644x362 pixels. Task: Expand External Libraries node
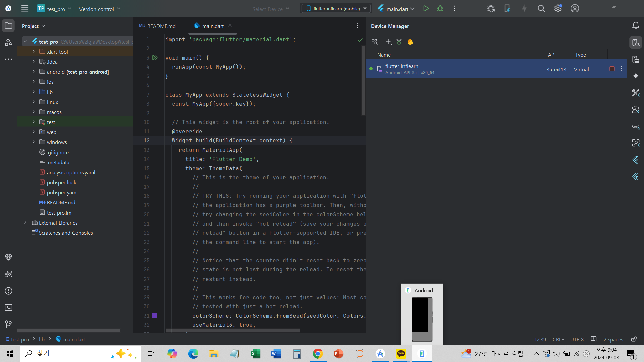pos(25,222)
